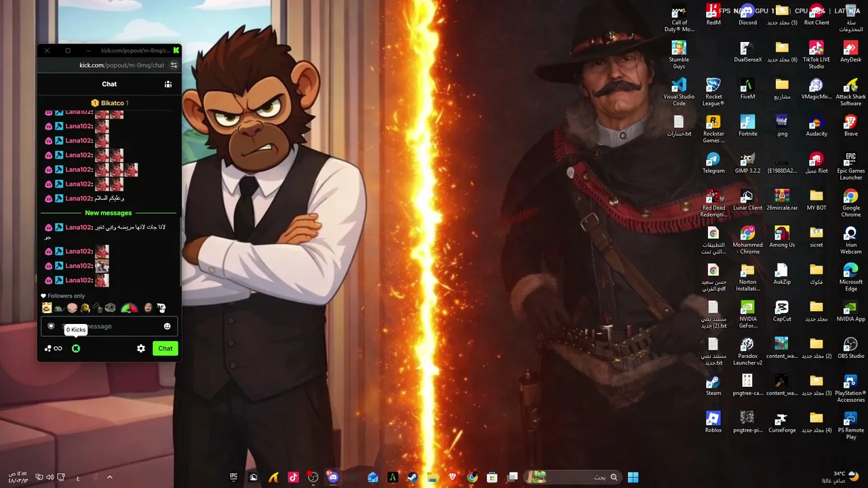This screenshot has width=868, height=488.
Task: Insert the troll face quick emote
Action: click(161, 308)
